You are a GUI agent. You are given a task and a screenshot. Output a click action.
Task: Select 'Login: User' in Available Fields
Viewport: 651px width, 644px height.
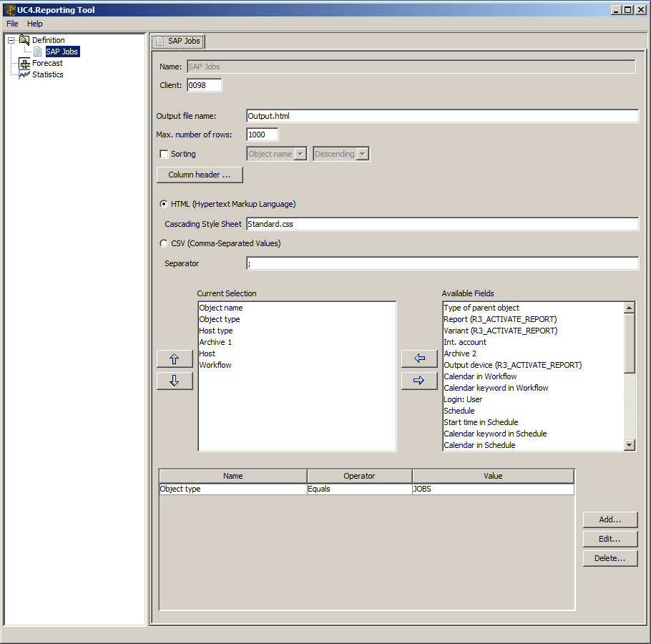[x=463, y=399]
